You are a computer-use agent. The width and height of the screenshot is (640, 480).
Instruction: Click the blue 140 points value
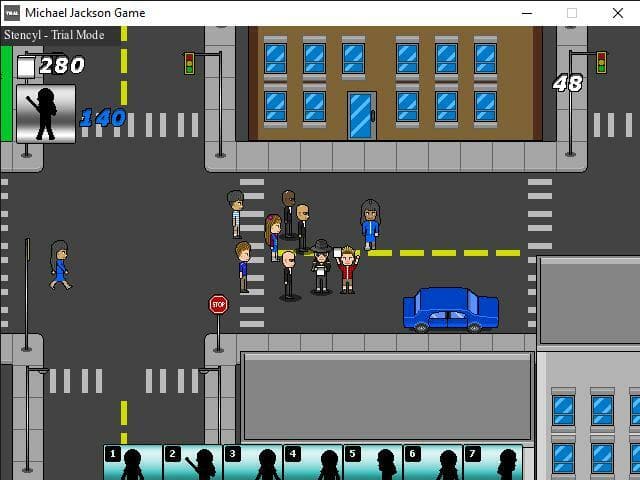[103, 118]
